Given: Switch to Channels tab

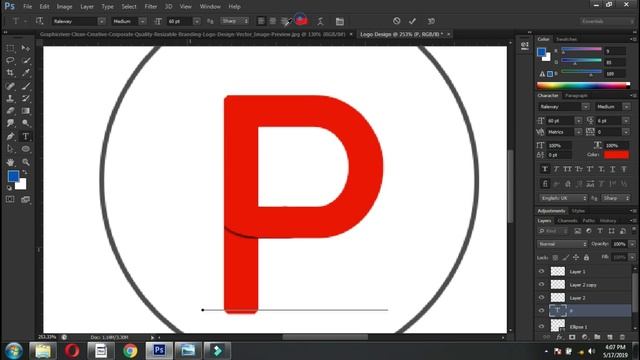Looking at the screenshot, I should tap(567, 220).
